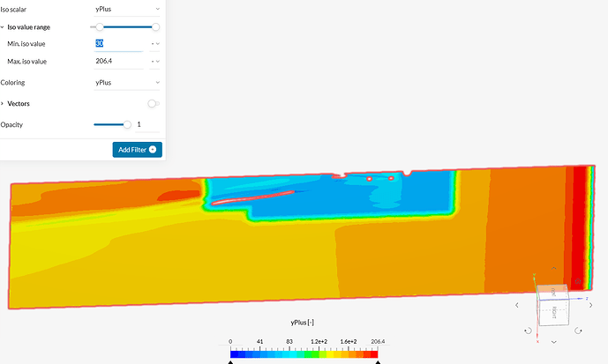The width and height of the screenshot is (608, 364).
Task: Click the legend tick label '1.6e+2'
Action: point(349,342)
